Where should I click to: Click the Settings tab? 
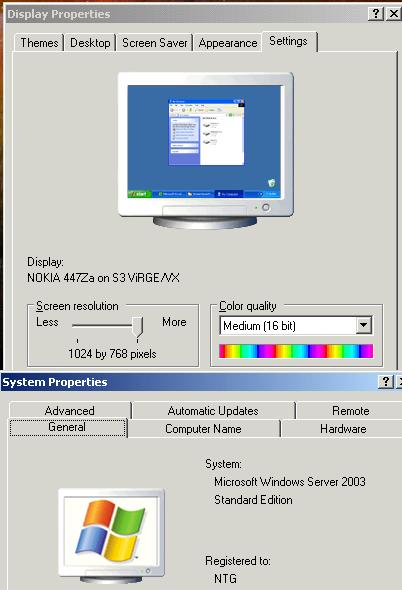(289, 41)
